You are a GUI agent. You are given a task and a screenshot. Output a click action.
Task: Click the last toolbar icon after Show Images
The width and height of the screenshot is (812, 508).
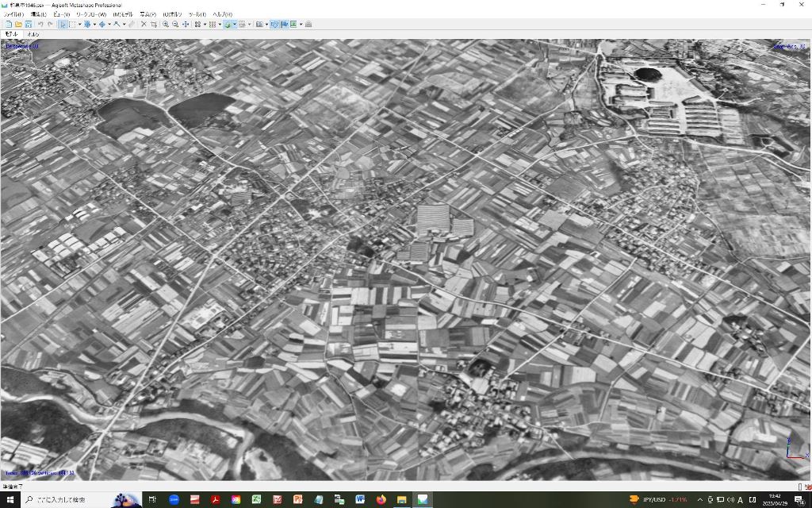[x=308, y=25]
